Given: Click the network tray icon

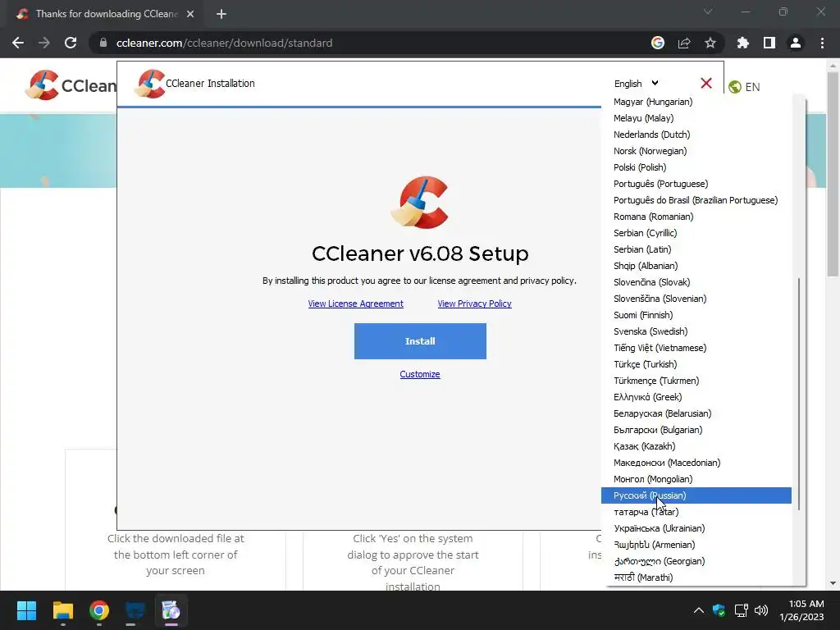Looking at the screenshot, I should pyautogui.click(x=741, y=610).
